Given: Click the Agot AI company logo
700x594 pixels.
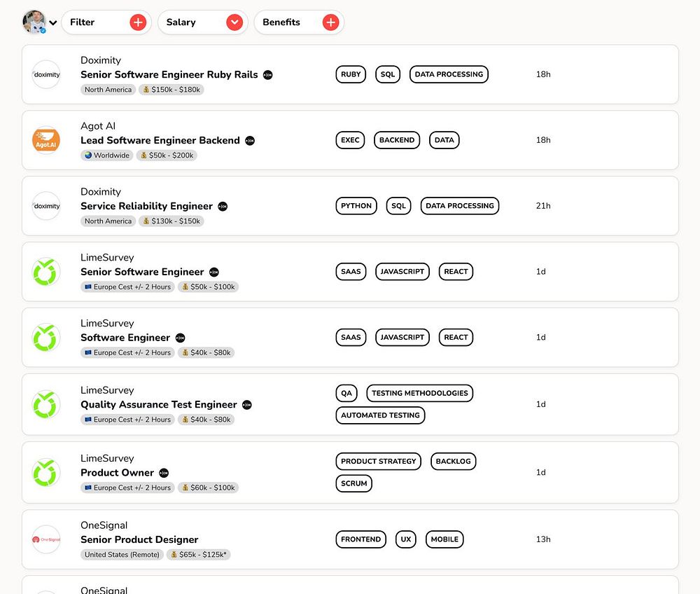Looking at the screenshot, I should click(x=46, y=140).
